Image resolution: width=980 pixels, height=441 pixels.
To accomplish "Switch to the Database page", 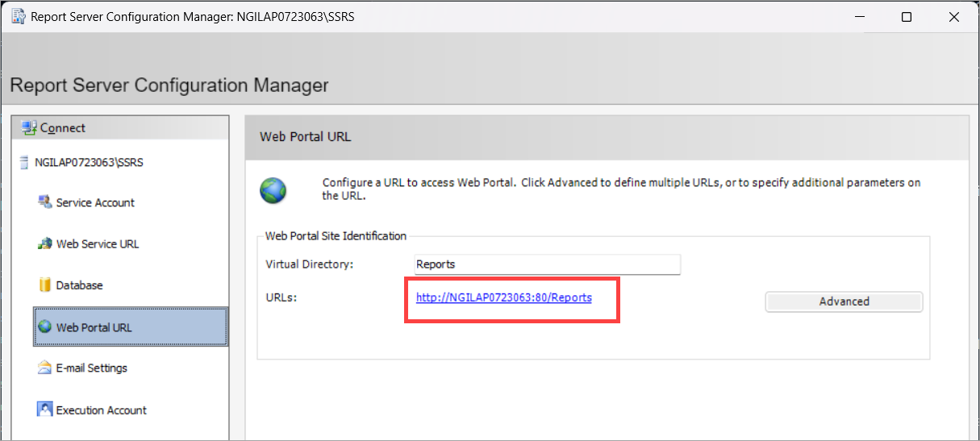I will 80,285.
